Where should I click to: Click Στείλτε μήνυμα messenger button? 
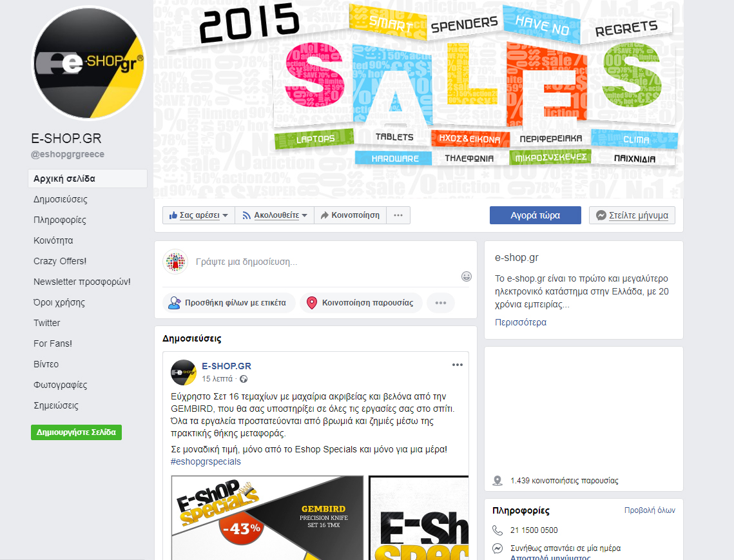pyautogui.click(x=632, y=215)
